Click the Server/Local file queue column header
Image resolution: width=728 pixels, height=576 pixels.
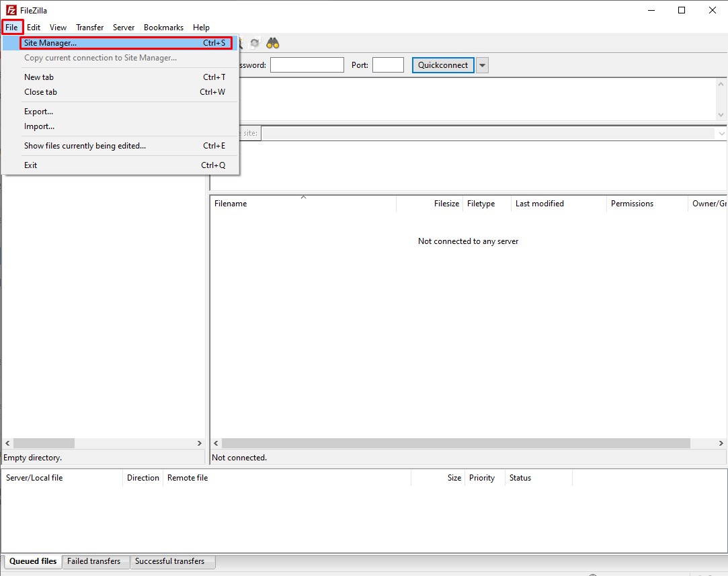(x=62, y=478)
